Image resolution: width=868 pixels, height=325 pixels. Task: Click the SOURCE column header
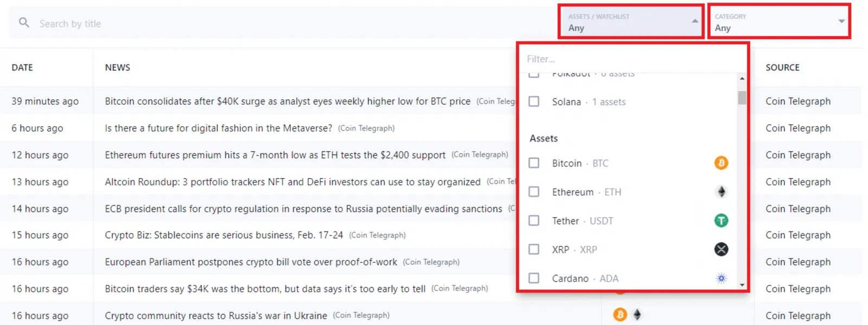(782, 67)
